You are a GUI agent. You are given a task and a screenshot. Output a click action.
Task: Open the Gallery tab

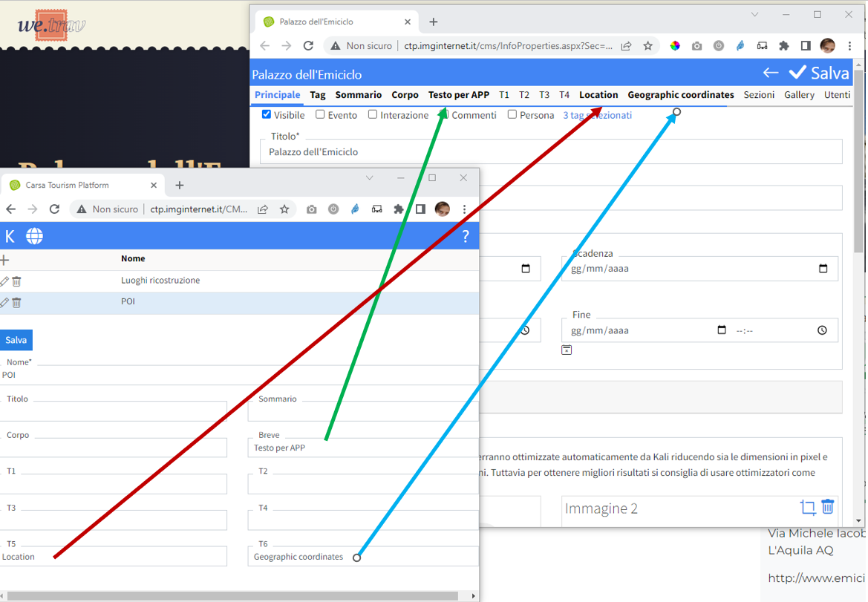pos(799,94)
